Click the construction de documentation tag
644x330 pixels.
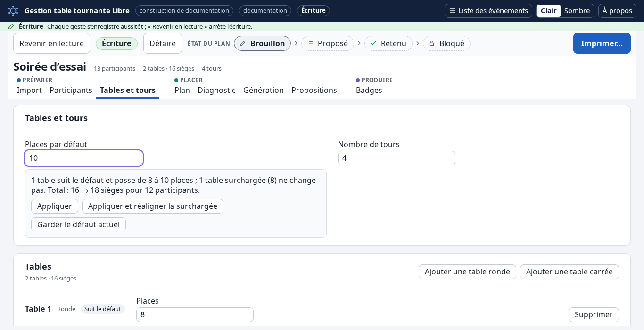click(x=184, y=10)
